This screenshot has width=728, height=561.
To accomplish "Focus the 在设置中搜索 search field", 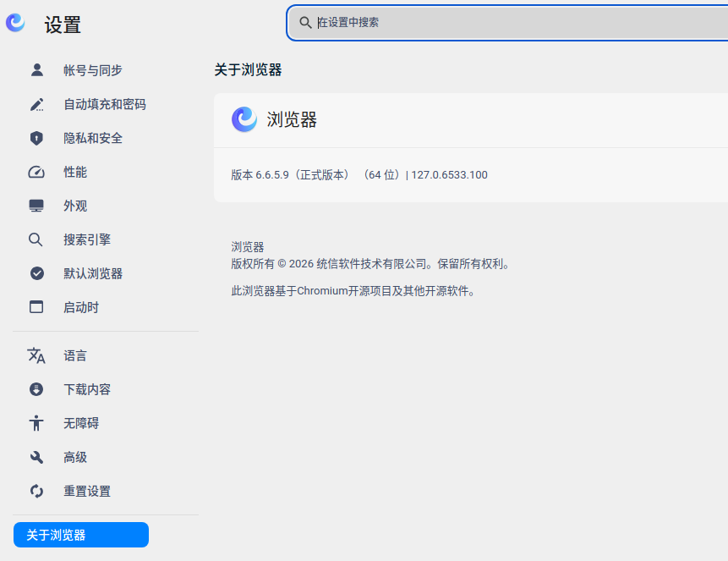I will click(507, 22).
